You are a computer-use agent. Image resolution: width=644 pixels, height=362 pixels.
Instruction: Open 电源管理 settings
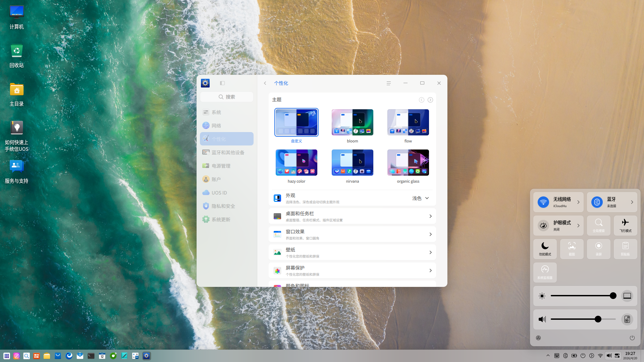pos(227,166)
